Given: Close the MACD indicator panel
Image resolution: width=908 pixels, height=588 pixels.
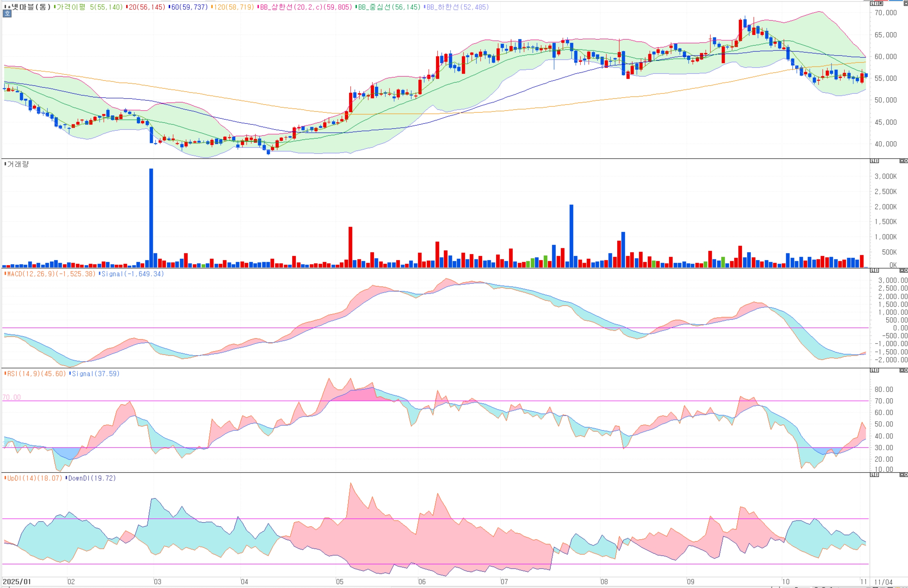Looking at the screenshot, I should tap(906, 271).
